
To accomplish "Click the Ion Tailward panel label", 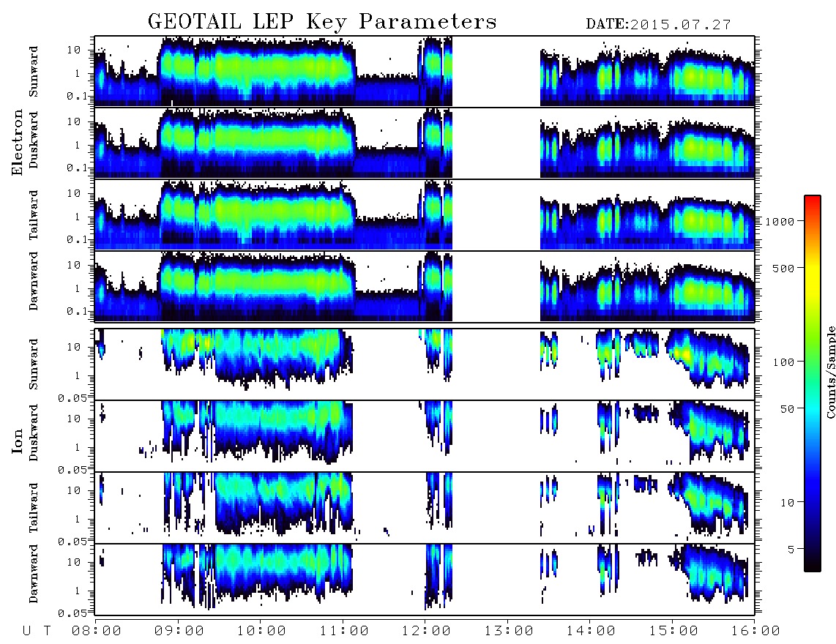I will [34, 508].
